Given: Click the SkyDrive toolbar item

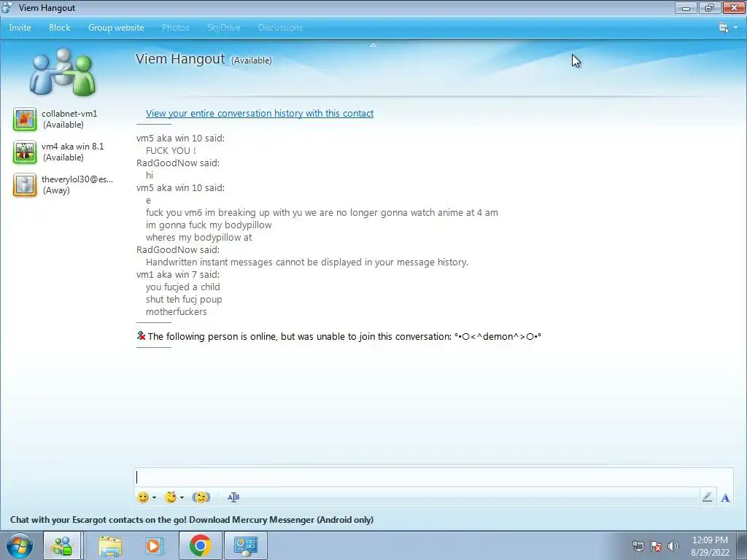Looking at the screenshot, I should pos(223,28).
